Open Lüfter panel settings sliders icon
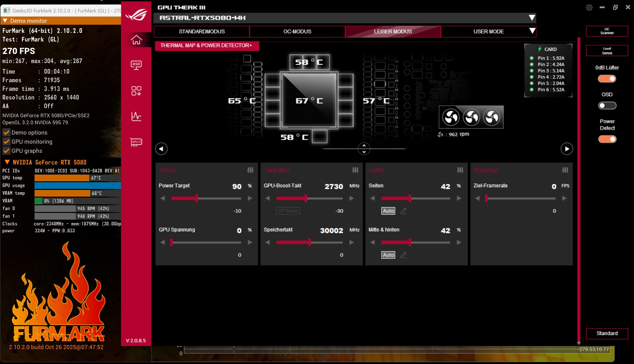This screenshot has width=634, height=364. tap(460, 170)
